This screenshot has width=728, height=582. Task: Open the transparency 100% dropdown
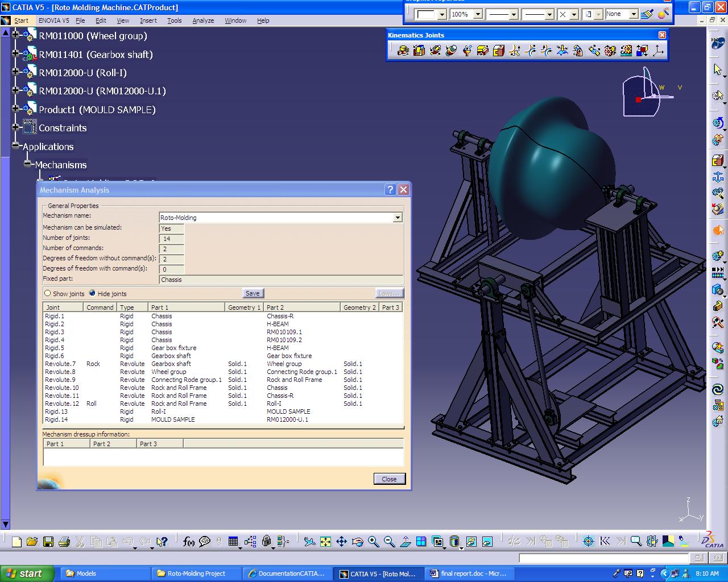pos(478,14)
